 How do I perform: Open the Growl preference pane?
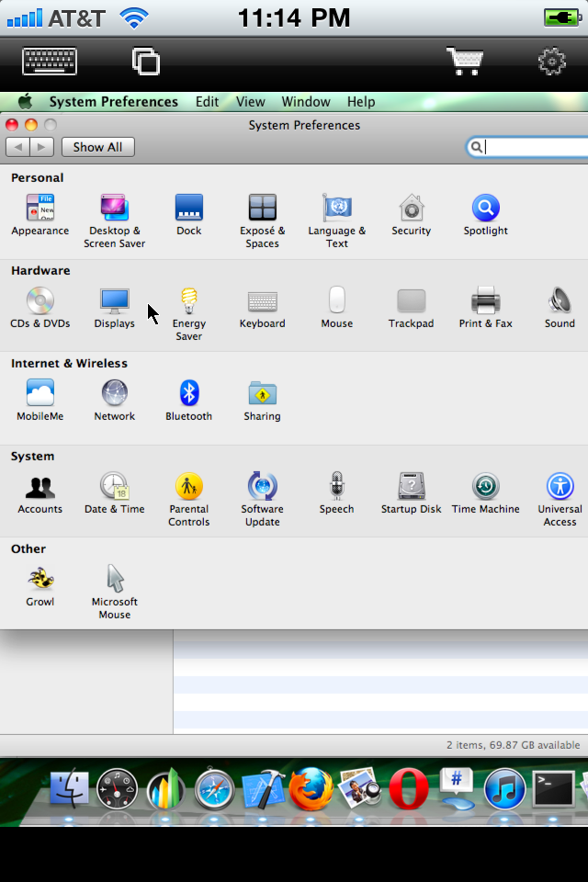(40, 586)
